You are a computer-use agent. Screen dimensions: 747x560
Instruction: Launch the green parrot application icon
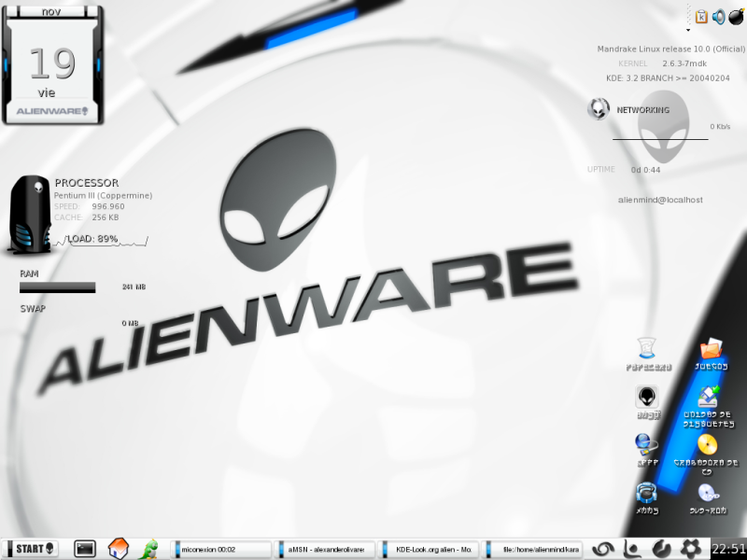(x=149, y=549)
